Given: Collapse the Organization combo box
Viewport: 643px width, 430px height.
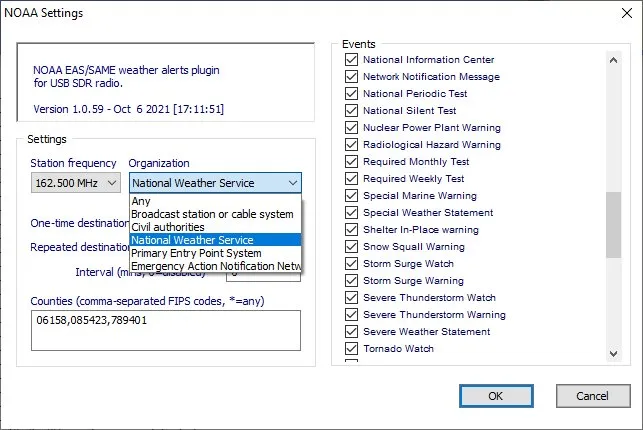Looking at the screenshot, I should 291,183.
